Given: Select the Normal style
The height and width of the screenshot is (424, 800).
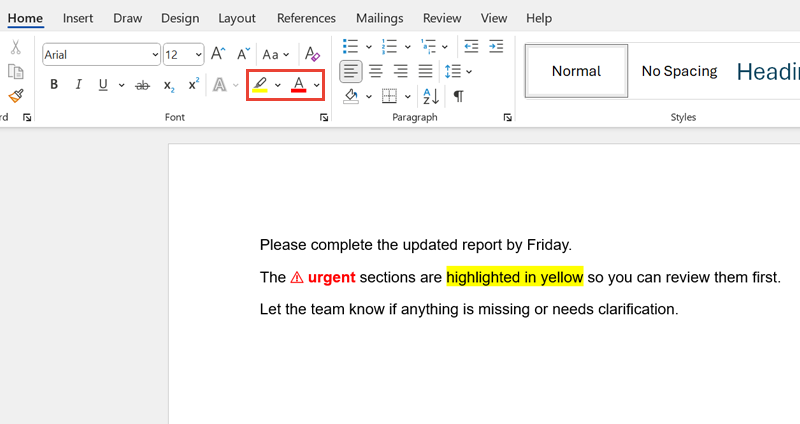Looking at the screenshot, I should [x=576, y=71].
